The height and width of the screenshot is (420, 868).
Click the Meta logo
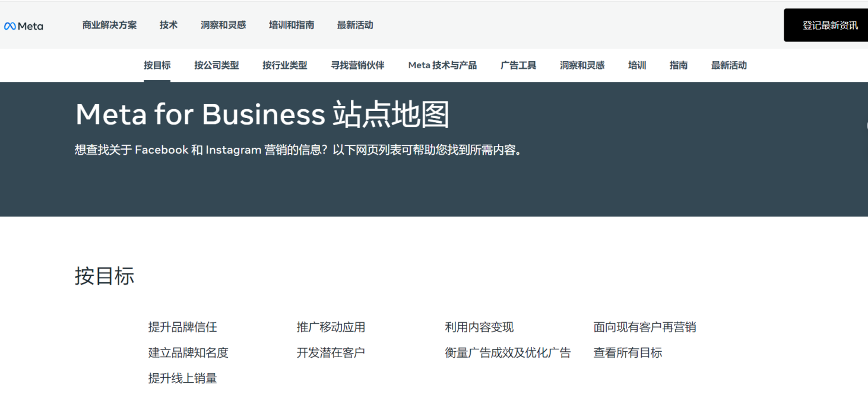[24, 25]
